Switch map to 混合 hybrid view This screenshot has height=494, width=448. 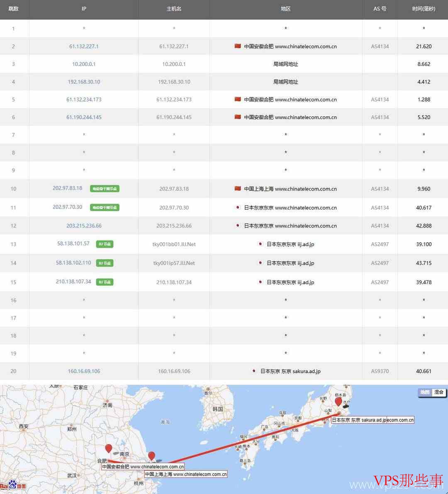point(438,392)
